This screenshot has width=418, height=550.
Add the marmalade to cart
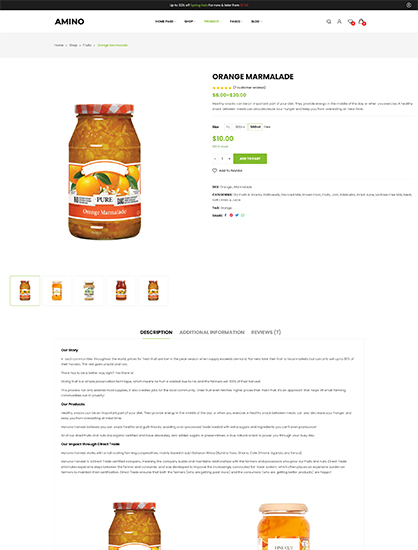tap(250, 159)
